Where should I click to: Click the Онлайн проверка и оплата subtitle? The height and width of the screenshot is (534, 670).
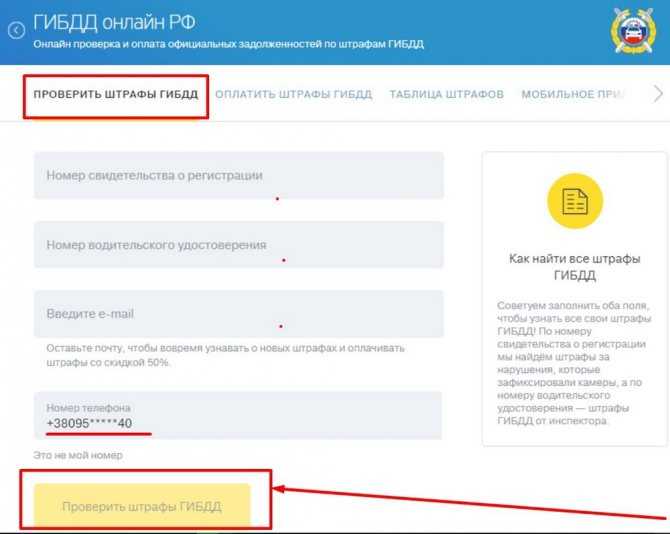229,44
